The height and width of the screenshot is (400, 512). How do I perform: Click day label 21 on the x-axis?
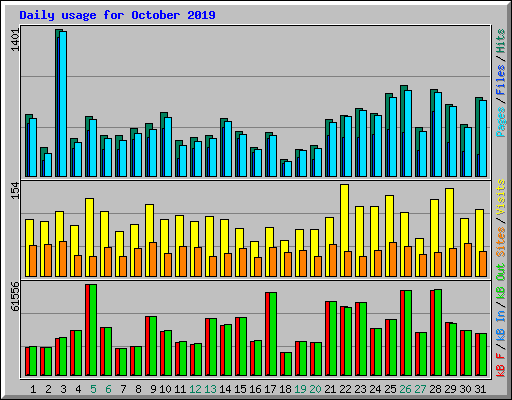pyautogui.click(x=330, y=389)
